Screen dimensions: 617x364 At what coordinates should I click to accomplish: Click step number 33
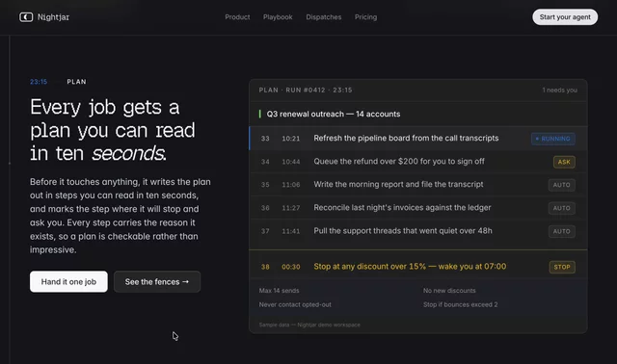[265, 139]
